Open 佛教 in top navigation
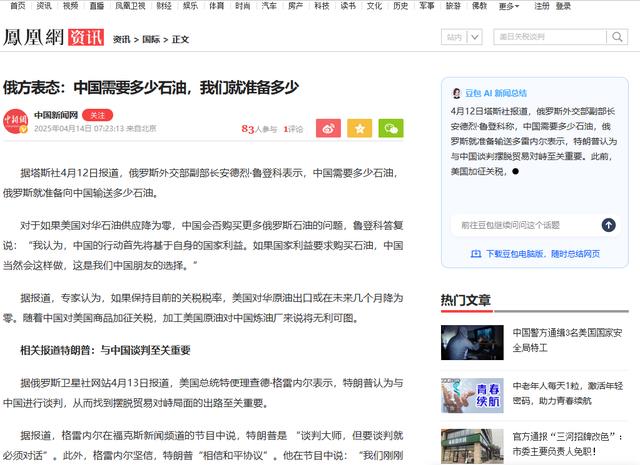640x465 pixels. coord(480,6)
